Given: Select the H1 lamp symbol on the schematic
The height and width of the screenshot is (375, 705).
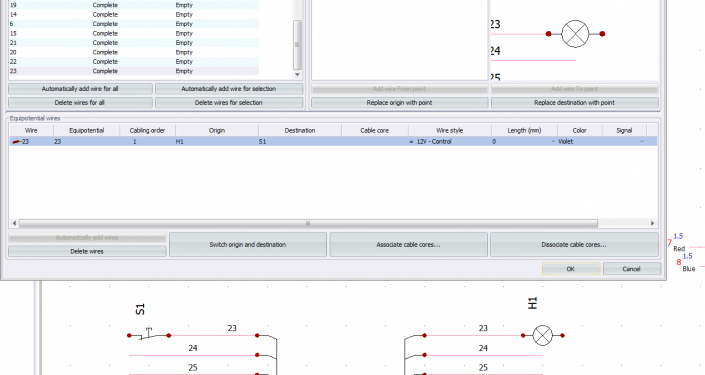Looking at the screenshot, I should pos(543,335).
